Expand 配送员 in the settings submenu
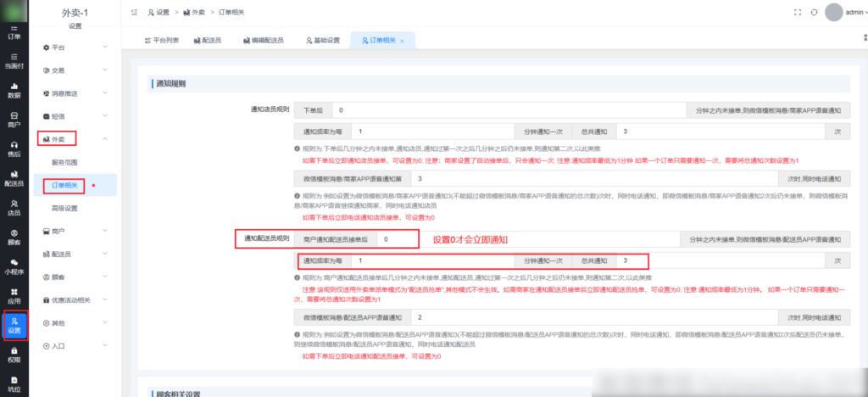 (75, 254)
